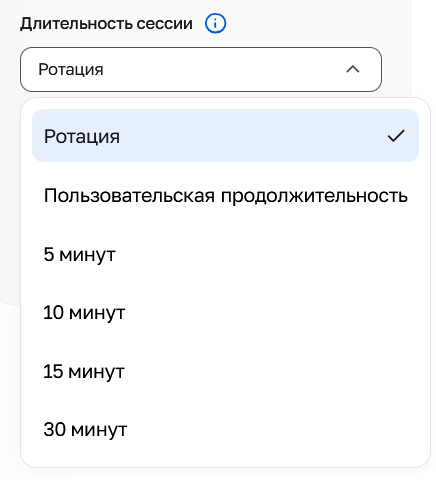Select 30 минут from the list
The height and width of the screenshot is (480, 436).
pyautogui.click(x=225, y=429)
